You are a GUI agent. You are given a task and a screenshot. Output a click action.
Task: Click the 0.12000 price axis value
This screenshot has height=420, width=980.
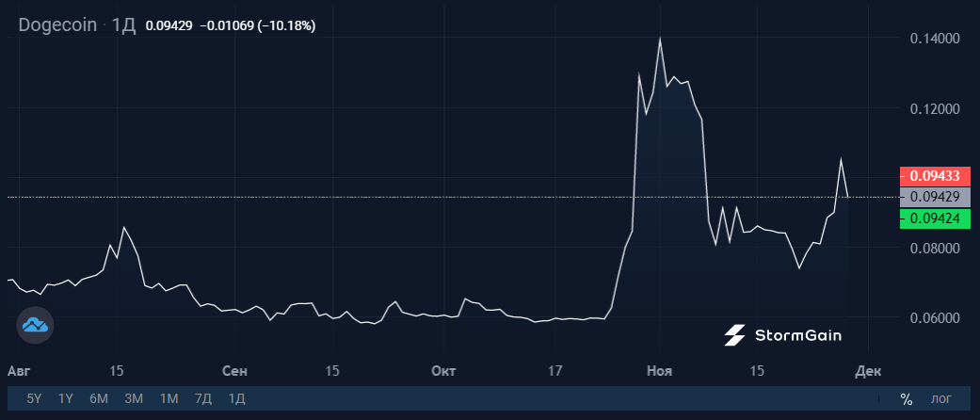click(933, 108)
